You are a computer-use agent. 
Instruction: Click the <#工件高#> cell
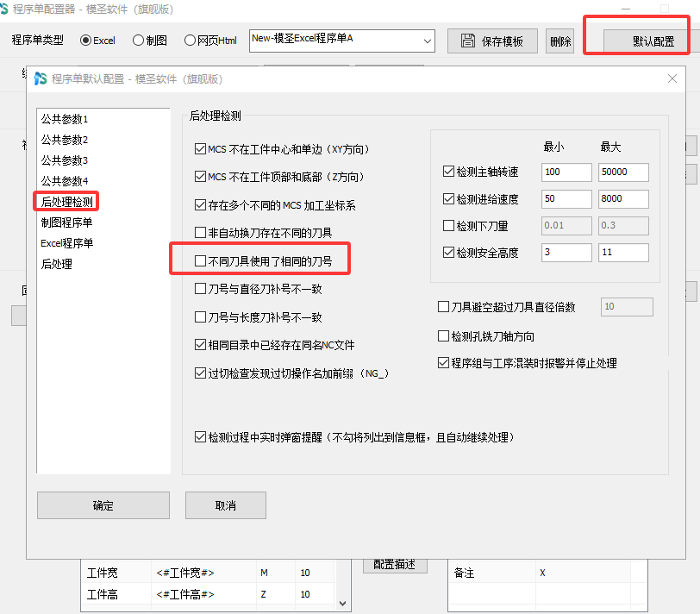185,594
